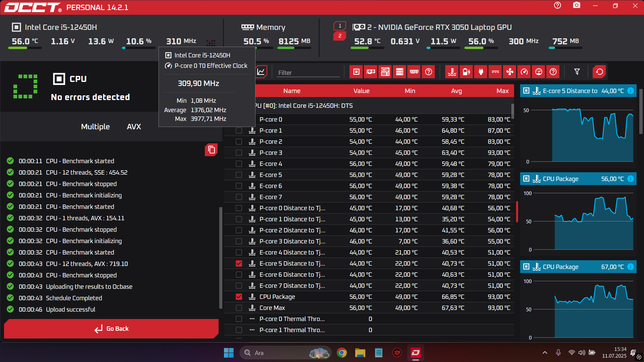Click the E-core 5 Distance graph header
Image resolution: width=644 pixels, height=362 pixels.
pyautogui.click(x=578, y=91)
